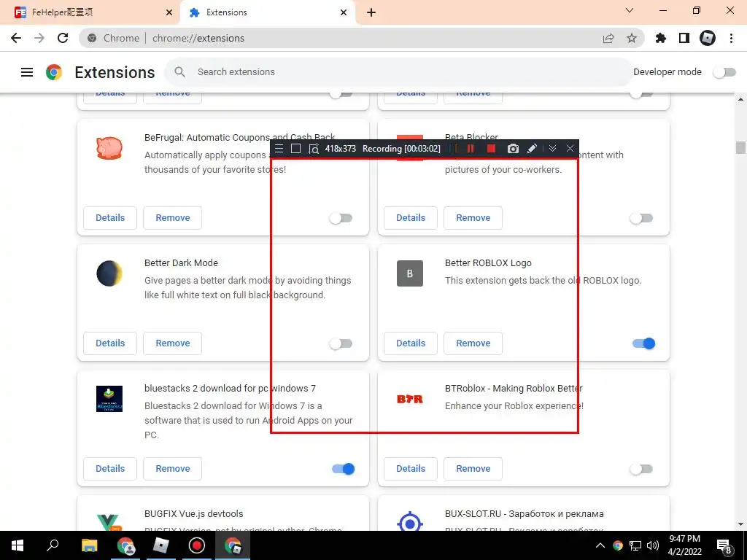Remove the bluestacks 2 extension
747x560 pixels.
(x=172, y=469)
